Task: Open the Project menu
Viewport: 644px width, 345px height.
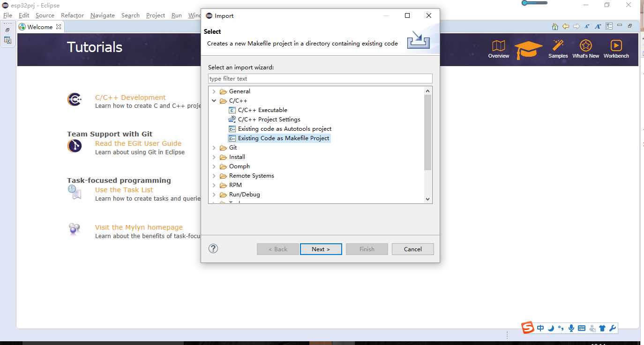Action: (x=156, y=15)
